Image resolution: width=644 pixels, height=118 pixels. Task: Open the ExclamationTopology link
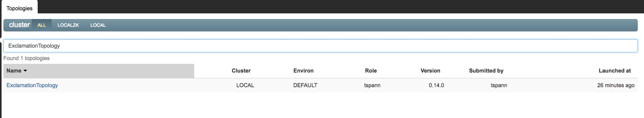(x=32, y=85)
